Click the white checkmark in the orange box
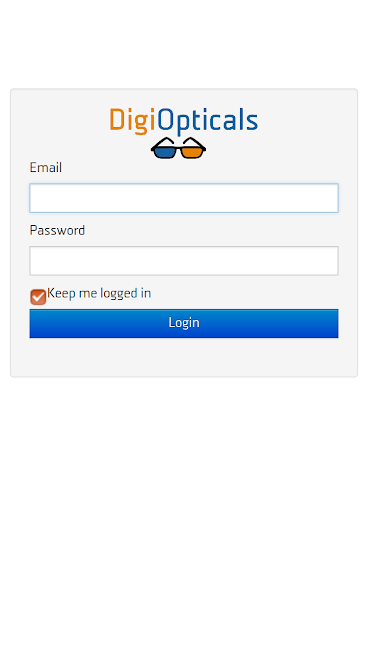This screenshot has width=368, height=654. click(x=38, y=297)
